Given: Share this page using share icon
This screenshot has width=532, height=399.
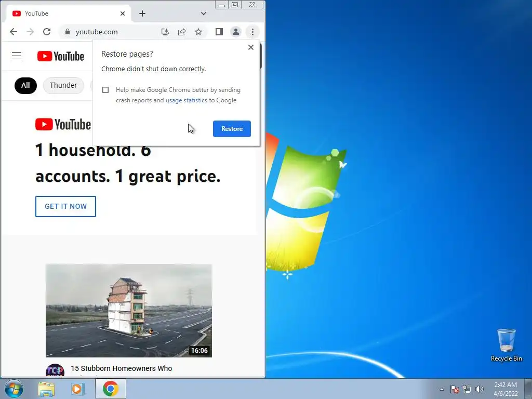Looking at the screenshot, I should click(x=182, y=32).
